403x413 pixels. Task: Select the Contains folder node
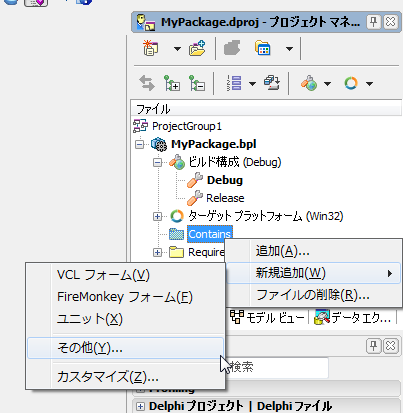tap(209, 234)
